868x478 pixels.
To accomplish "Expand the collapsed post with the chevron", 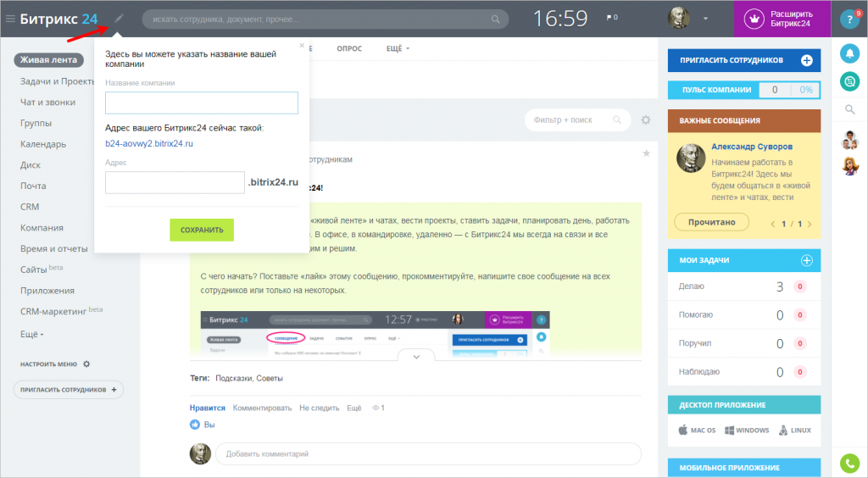I will (x=416, y=357).
